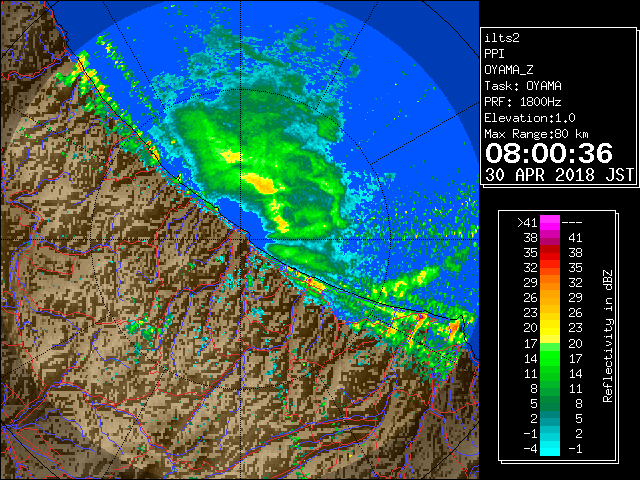
Task: Select the 'PPI' scan type text
Action: click(494, 54)
